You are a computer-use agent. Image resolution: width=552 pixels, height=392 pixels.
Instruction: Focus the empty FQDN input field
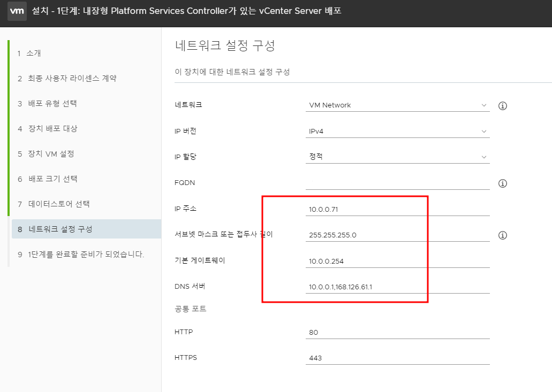tap(397, 183)
